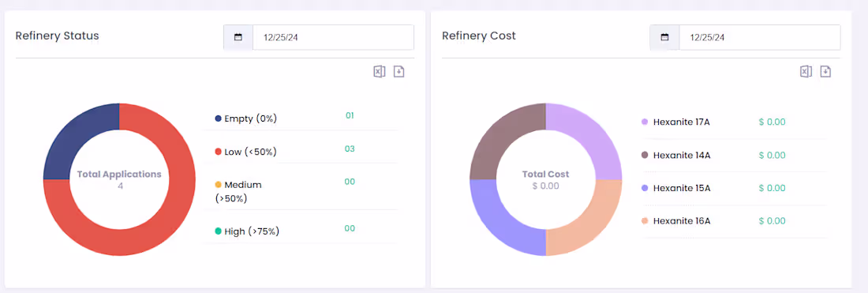Download the Refinery Cost chart
The image size is (868, 293).
tap(825, 71)
